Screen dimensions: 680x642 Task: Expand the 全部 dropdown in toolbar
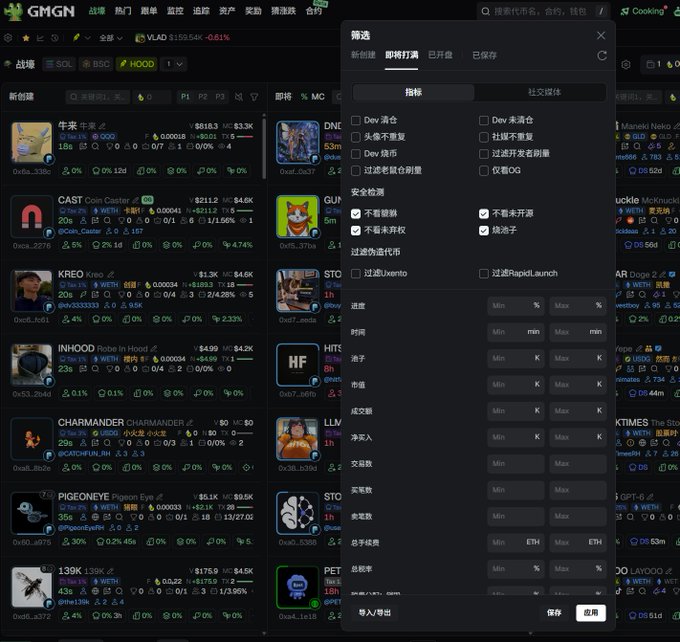click(111, 38)
